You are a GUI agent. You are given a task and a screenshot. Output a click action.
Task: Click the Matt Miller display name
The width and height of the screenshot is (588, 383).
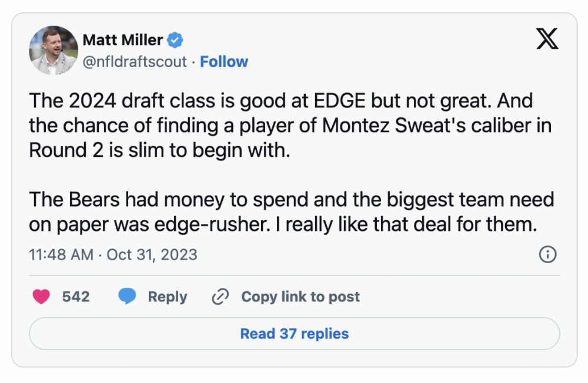click(122, 40)
